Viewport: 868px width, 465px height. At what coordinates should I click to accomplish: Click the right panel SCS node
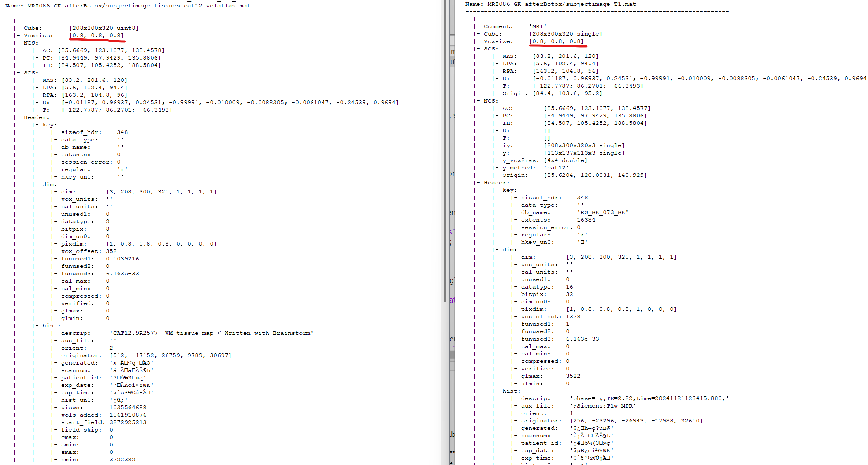click(491, 49)
